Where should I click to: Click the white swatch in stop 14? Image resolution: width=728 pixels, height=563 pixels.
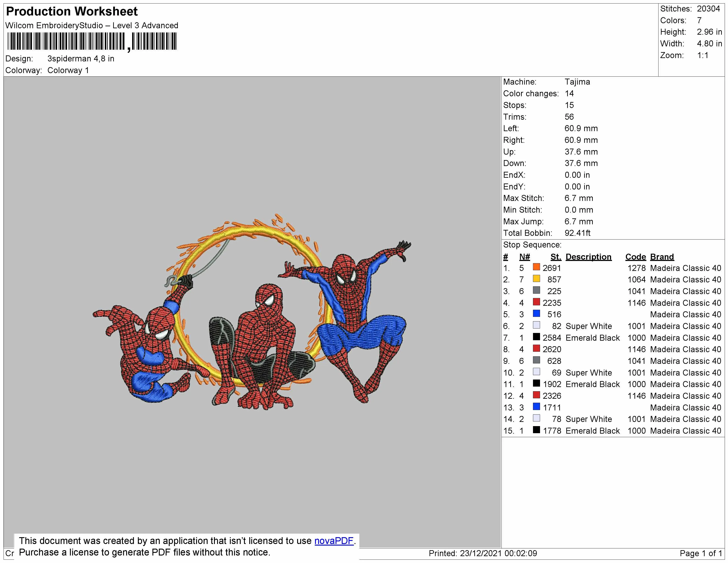tap(536, 418)
